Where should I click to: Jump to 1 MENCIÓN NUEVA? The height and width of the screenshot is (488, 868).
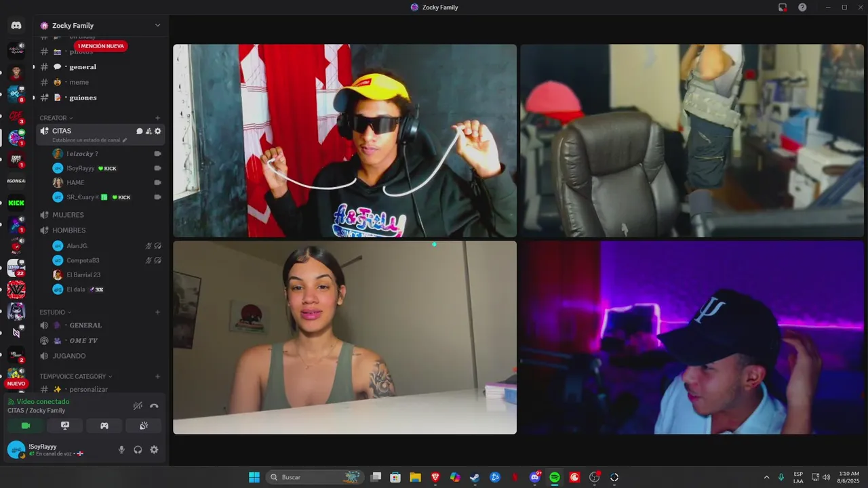(x=101, y=46)
